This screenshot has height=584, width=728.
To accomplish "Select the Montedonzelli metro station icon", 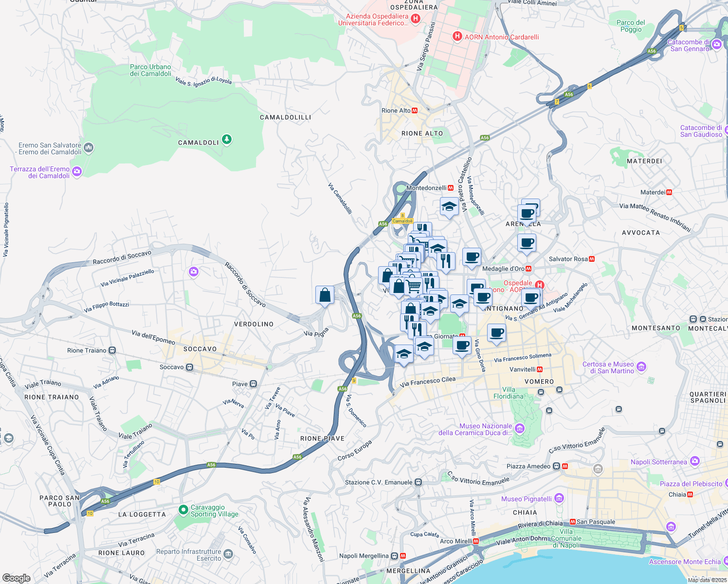I will pyautogui.click(x=451, y=188).
